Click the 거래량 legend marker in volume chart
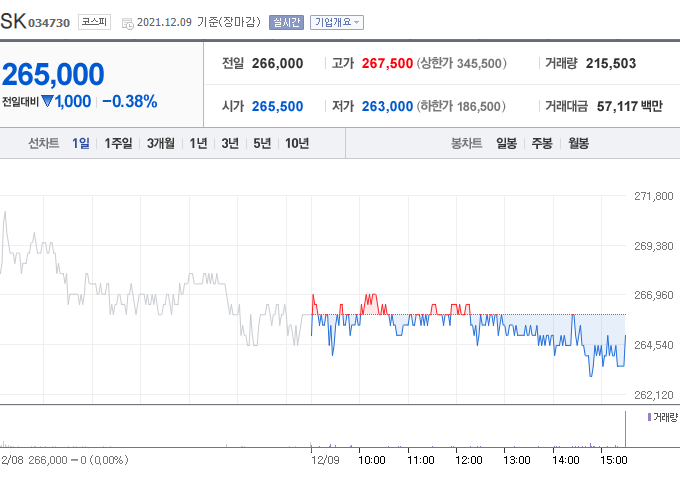This screenshot has width=680, height=480. [649, 417]
